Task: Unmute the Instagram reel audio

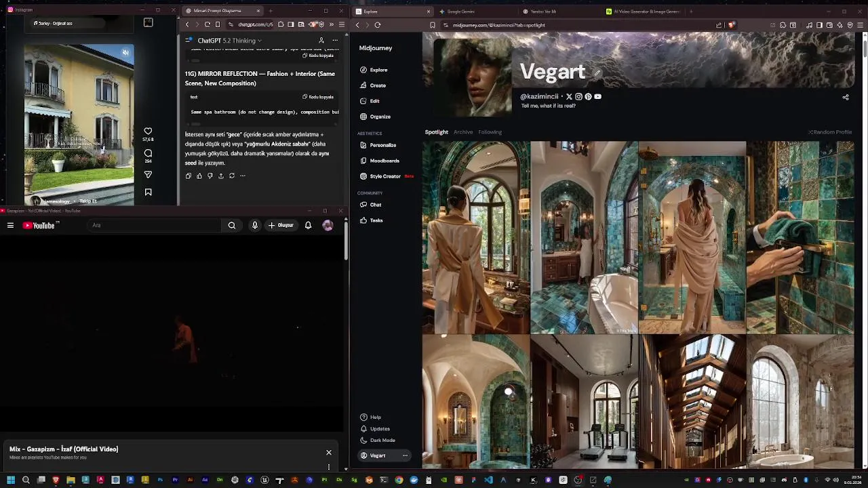Action: coord(125,53)
